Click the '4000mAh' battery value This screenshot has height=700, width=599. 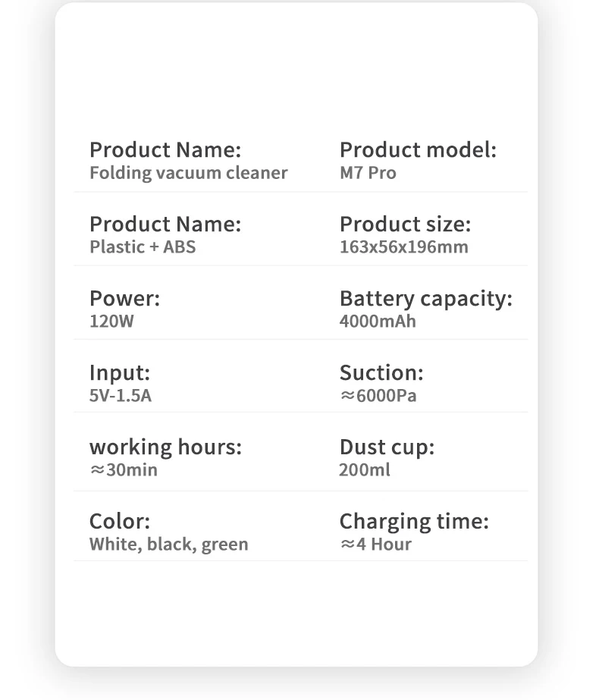[378, 322]
